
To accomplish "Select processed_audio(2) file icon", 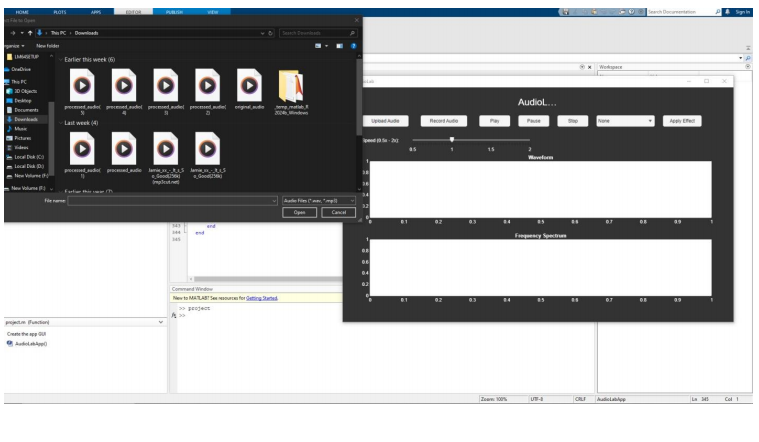I will pos(208,86).
